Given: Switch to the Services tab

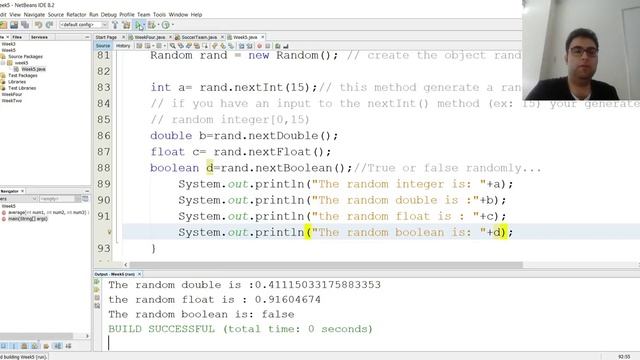Looking at the screenshot, I should tap(39, 37).
